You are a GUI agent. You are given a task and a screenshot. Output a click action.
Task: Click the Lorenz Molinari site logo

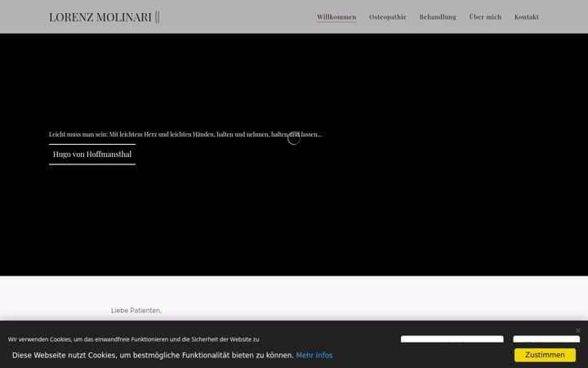coord(105,17)
